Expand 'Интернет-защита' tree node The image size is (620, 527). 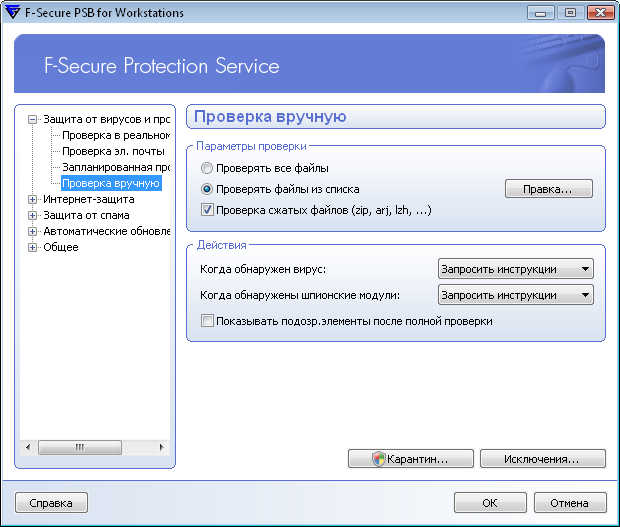tap(32, 200)
